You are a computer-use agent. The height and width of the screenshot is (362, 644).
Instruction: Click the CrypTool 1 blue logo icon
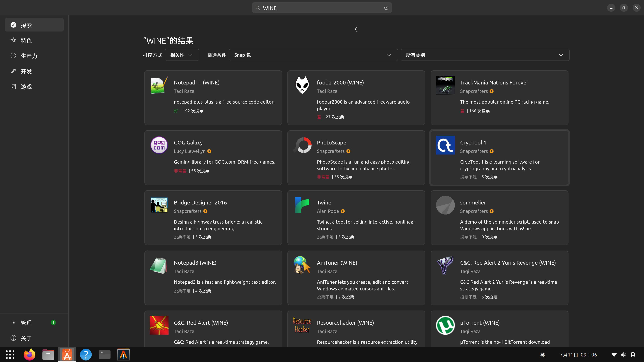coord(445,145)
